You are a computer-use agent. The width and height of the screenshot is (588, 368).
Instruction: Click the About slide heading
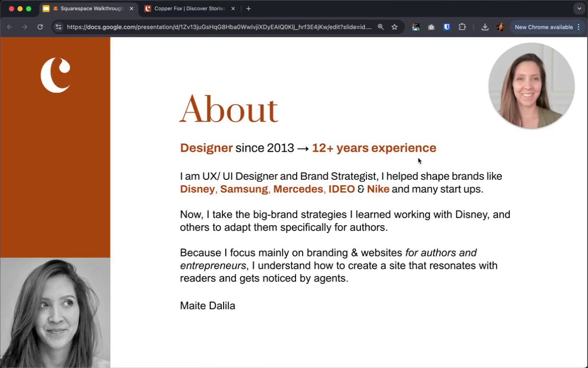pos(229,109)
